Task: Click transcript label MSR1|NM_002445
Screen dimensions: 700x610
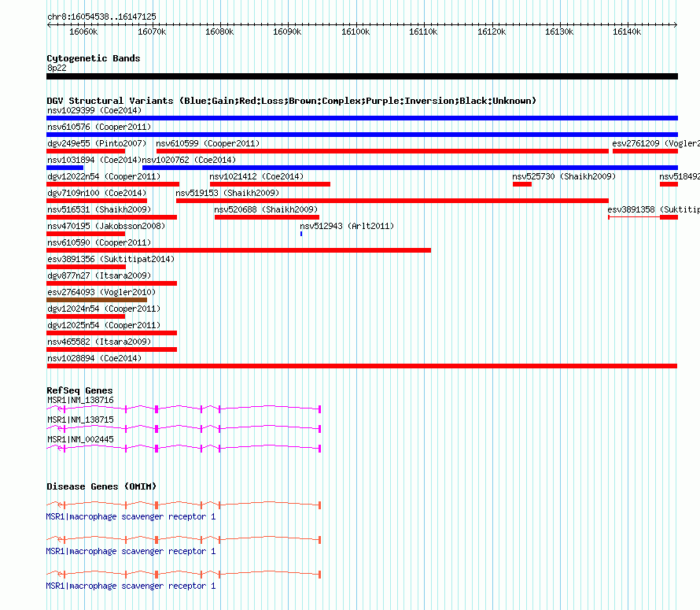Action: [x=80, y=439]
